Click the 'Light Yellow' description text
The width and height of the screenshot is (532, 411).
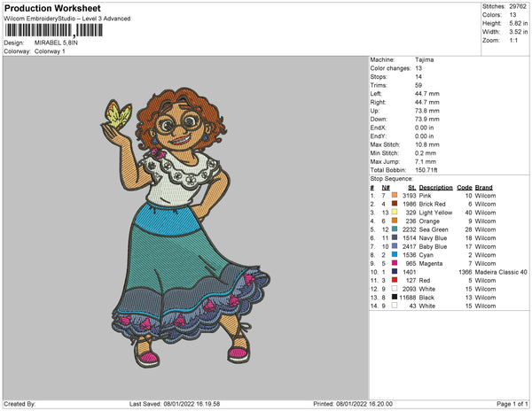(x=435, y=213)
